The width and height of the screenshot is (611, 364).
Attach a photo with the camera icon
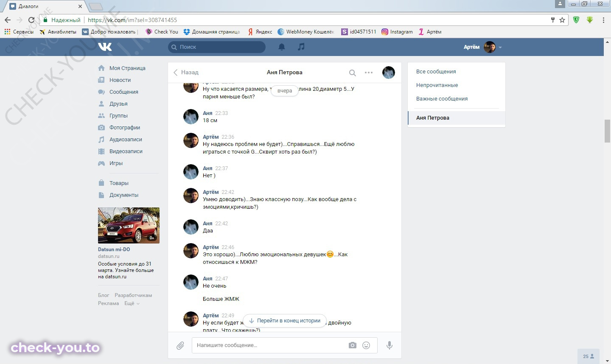(x=353, y=345)
